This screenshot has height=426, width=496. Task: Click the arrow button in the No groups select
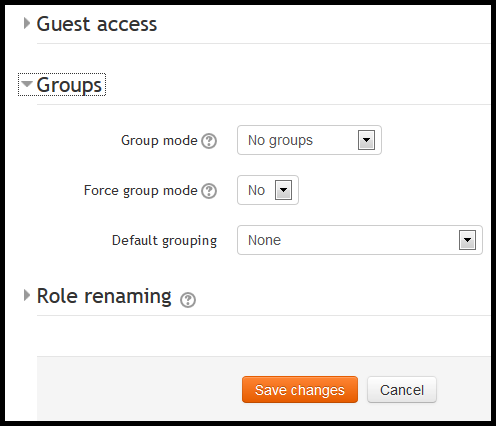pyautogui.click(x=366, y=140)
